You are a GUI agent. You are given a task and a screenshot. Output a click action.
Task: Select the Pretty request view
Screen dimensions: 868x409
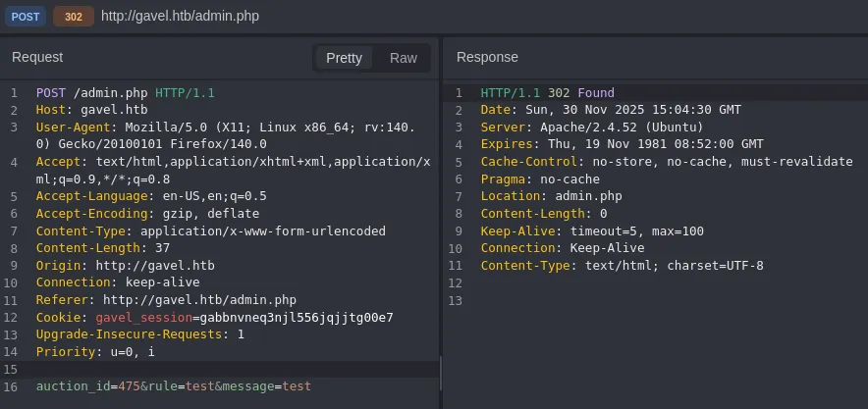(344, 58)
